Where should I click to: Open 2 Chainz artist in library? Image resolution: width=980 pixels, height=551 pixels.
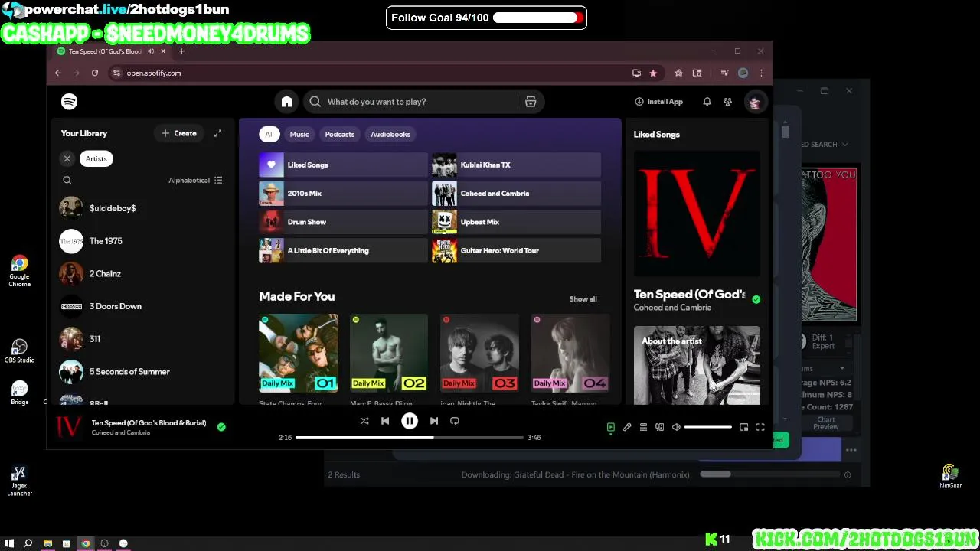click(142, 274)
